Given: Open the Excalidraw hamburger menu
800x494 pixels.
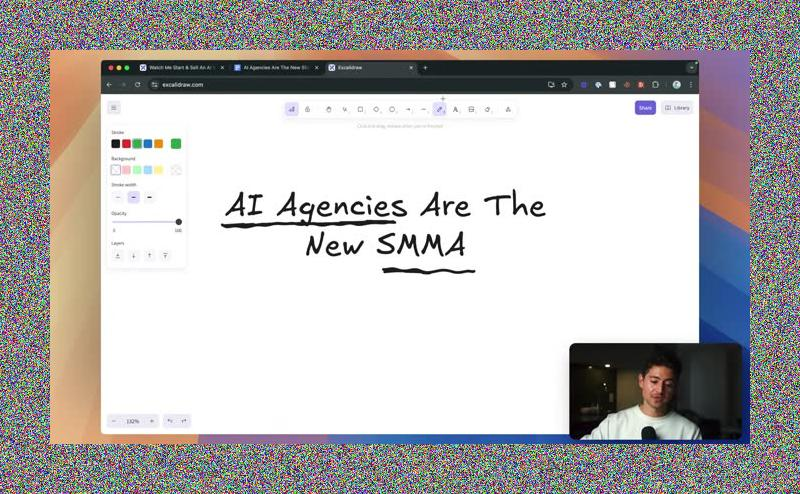Looking at the screenshot, I should (x=114, y=108).
